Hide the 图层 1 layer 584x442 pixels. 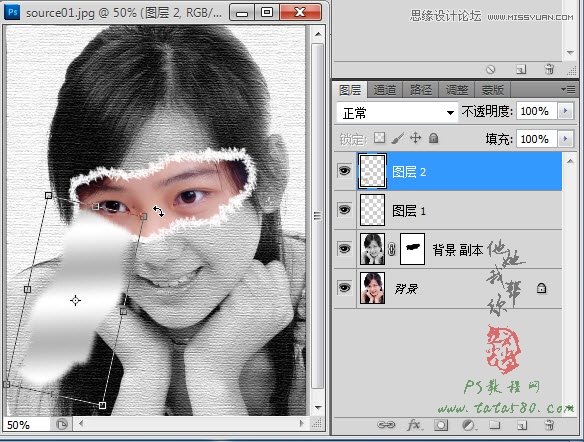coord(345,210)
